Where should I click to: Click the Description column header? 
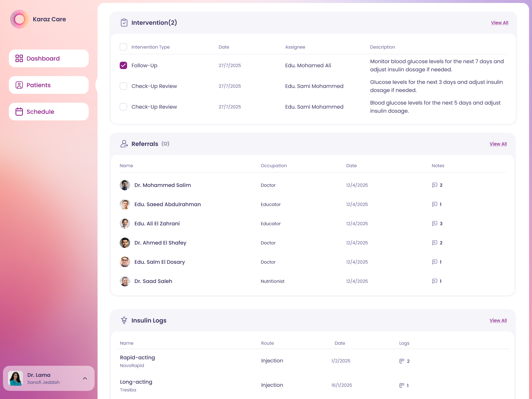click(382, 47)
